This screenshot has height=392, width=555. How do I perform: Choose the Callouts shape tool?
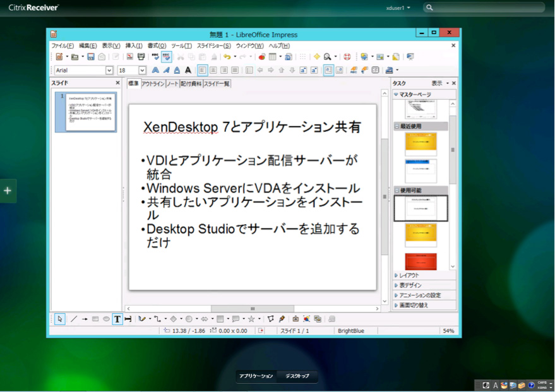click(236, 319)
